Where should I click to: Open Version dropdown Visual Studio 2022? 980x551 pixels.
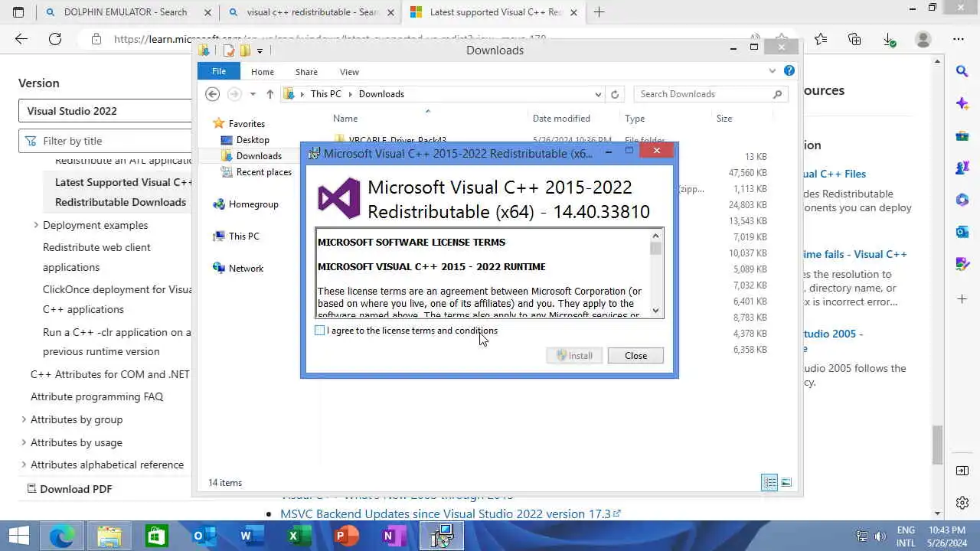[x=106, y=111]
